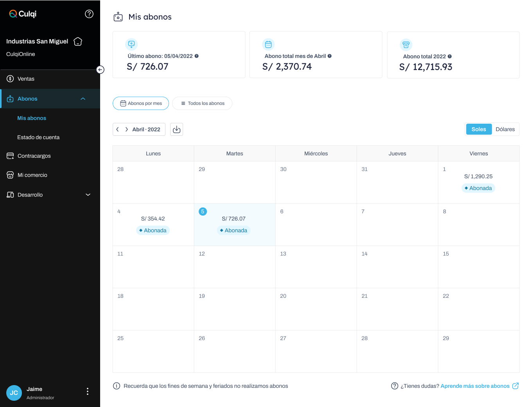This screenshot has width=532, height=407.
Task: Collapse the sidebar with the arrow button
Action: pyautogui.click(x=101, y=70)
